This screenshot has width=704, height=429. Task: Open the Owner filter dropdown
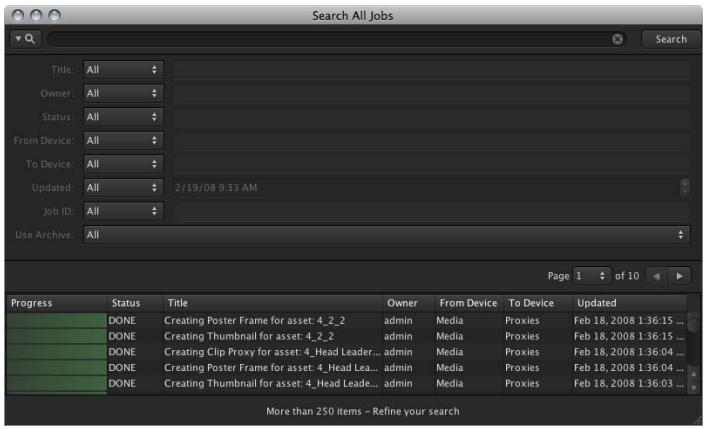[123, 93]
